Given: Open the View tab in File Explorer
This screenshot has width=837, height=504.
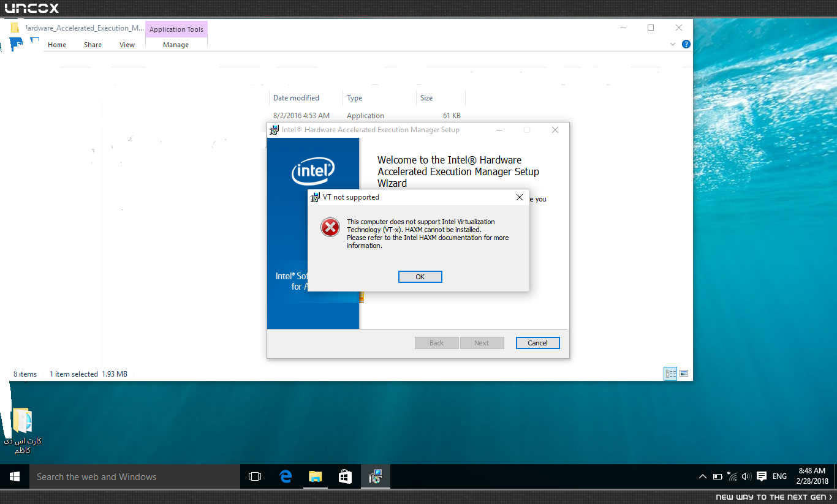Looking at the screenshot, I should pos(127,45).
